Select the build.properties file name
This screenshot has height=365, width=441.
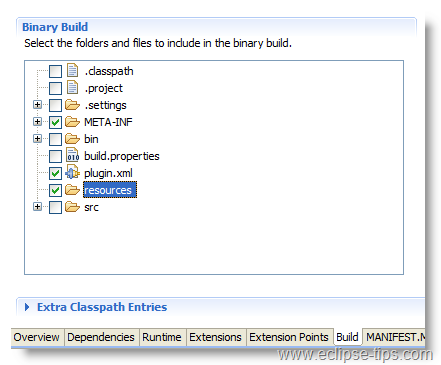click(122, 156)
